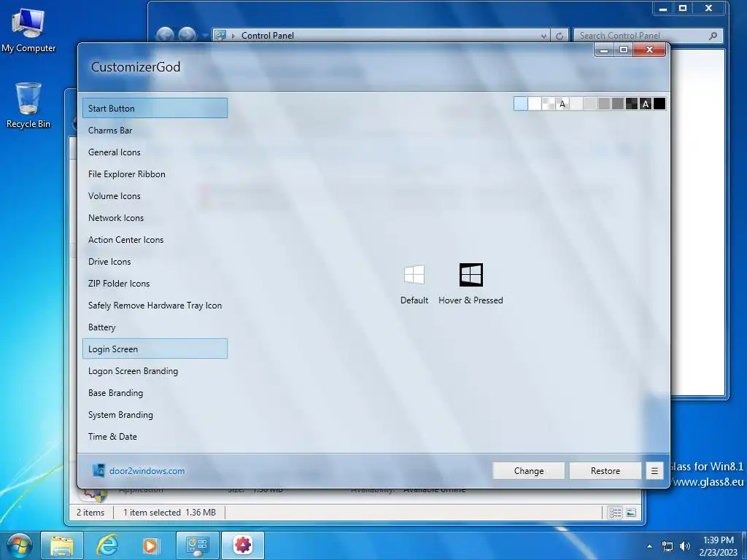Click the Change button
This screenshot has height=560, width=747.
point(529,470)
